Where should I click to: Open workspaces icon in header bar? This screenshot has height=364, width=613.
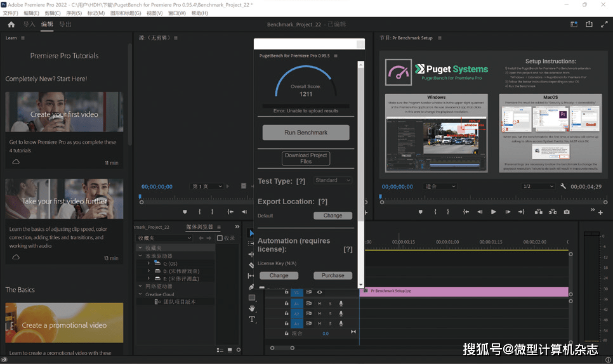(x=574, y=24)
